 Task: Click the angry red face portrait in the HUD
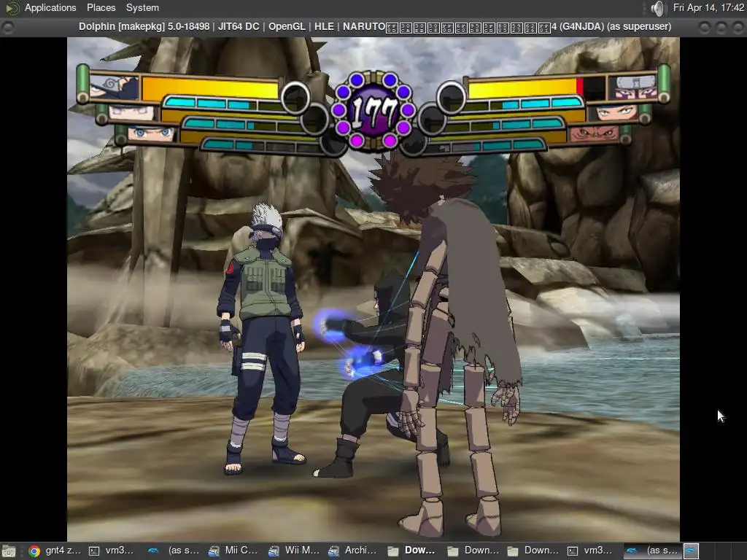[x=594, y=134]
